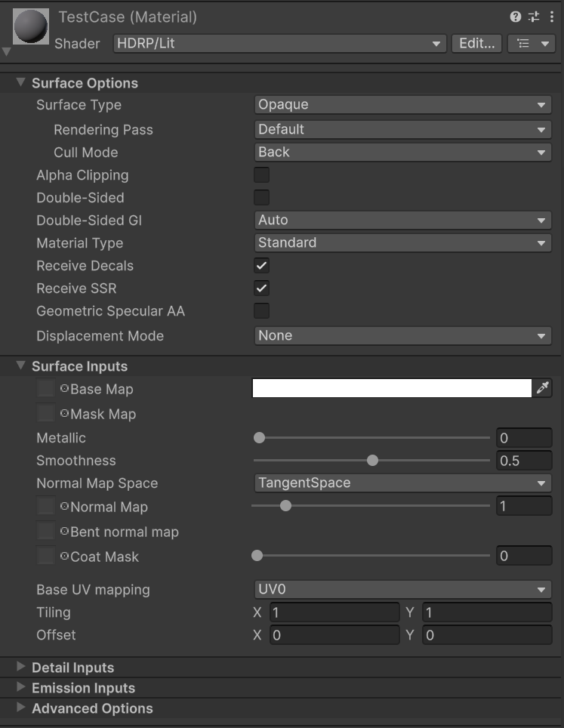Expand the Emission Inputs section

click(x=83, y=688)
